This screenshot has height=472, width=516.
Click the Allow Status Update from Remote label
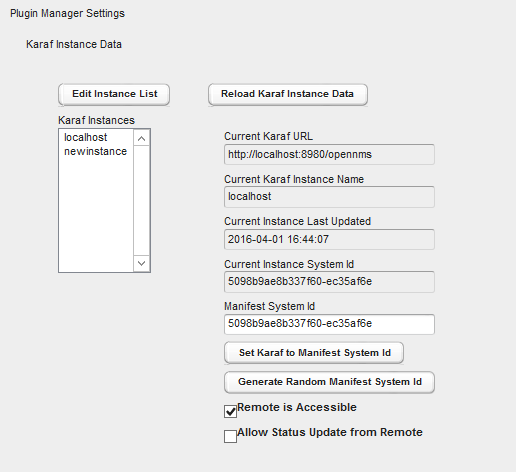[330, 432]
